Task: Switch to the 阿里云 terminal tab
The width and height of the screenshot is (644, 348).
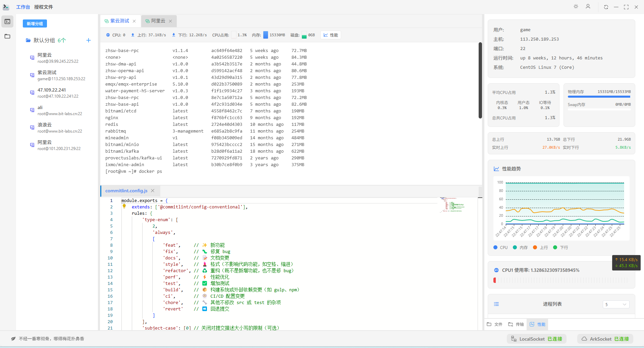Action: (x=158, y=21)
